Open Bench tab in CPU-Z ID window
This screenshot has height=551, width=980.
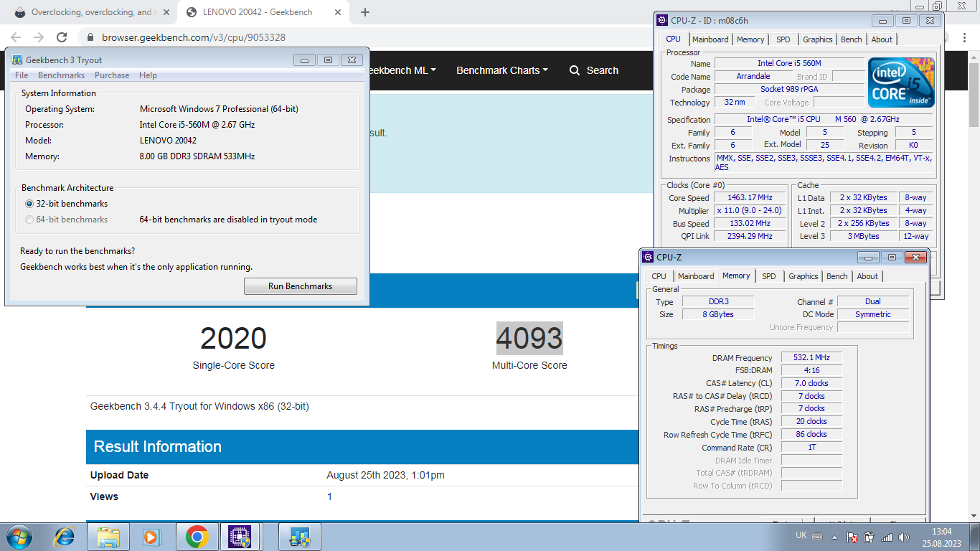(x=852, y=39)
